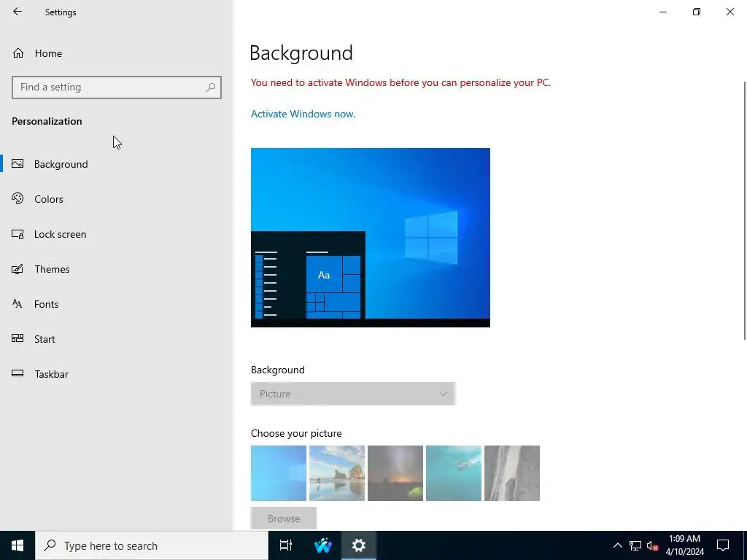Follow the Activate Windows now link
Screen dimensions: 747x560
(303, 114)
